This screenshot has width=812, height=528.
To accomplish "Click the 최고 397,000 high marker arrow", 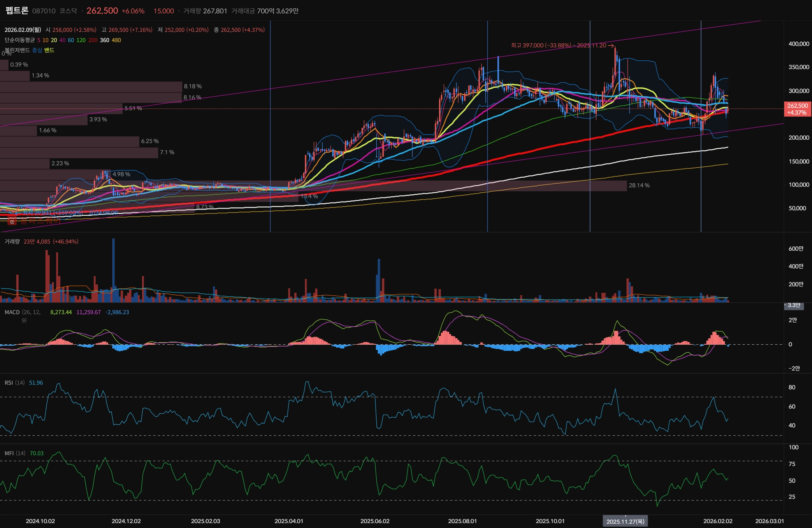I will click(611, 46).
